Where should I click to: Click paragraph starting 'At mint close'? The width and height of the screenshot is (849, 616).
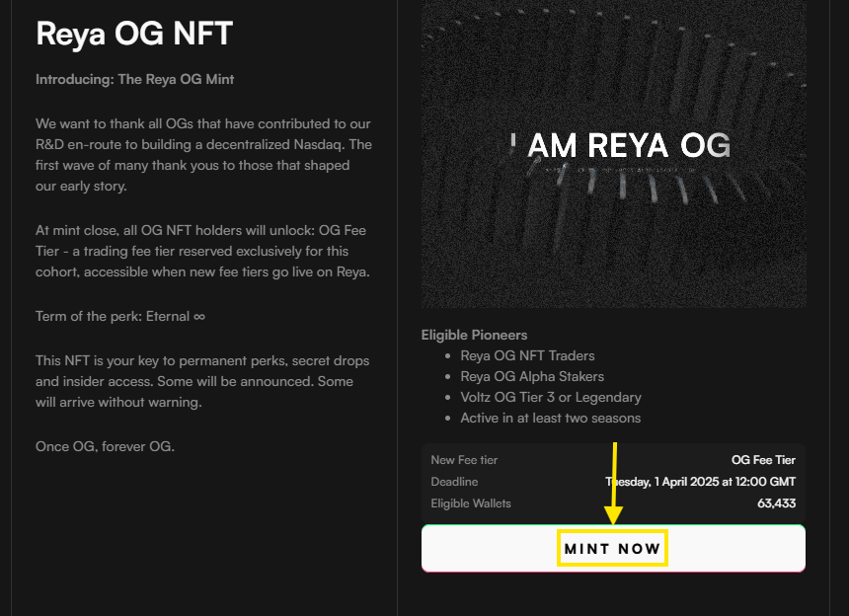click(x=203, y=251)
